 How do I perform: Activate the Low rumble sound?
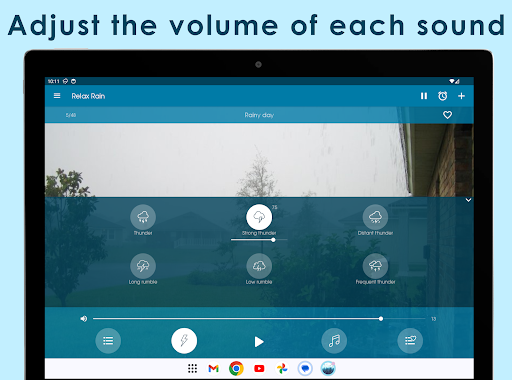tap(259, 266)
